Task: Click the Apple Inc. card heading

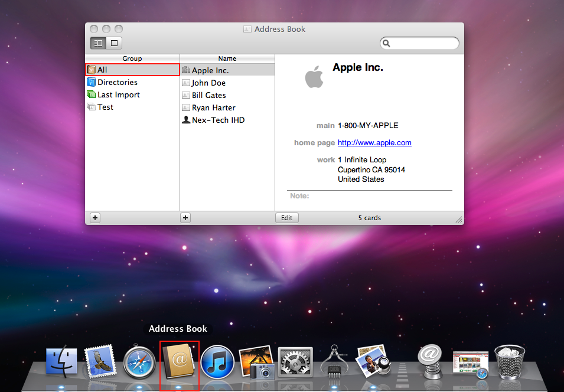Action: (x=358, y=67)
